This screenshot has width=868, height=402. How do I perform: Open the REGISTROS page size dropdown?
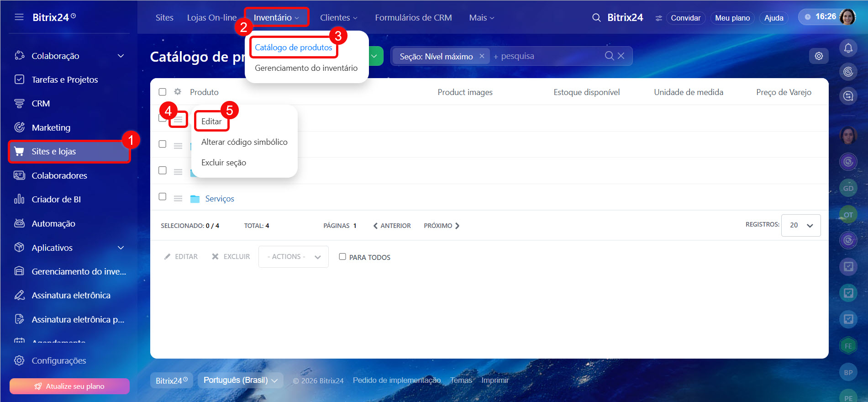(801, 225)
